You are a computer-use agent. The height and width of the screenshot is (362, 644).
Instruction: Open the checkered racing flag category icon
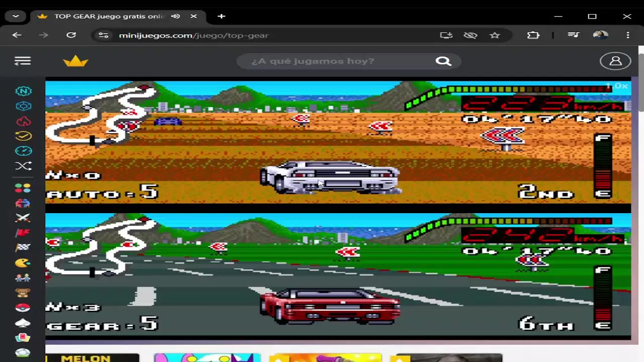pos(23,247)
